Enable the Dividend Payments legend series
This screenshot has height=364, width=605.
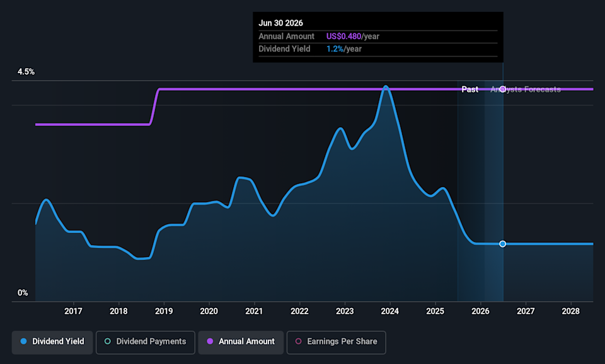145,342
